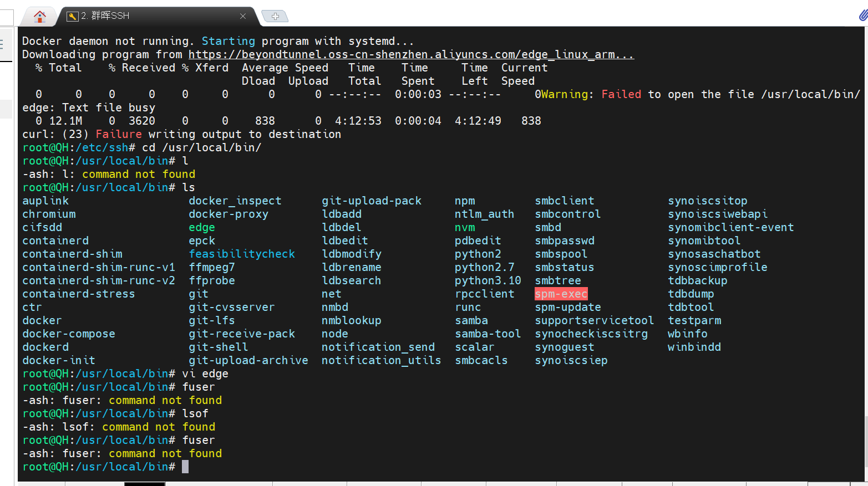Click the paperclip attachment icon
Screen dimensions: 868x486
tap(863, 15)
